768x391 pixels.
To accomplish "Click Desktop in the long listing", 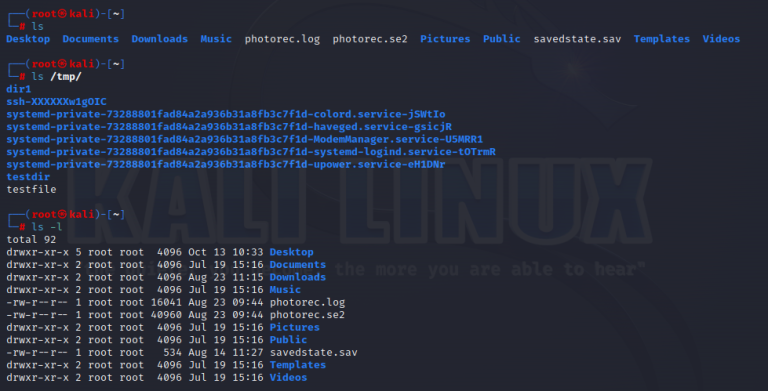I will pyautogui.click(x=291, y=252).
